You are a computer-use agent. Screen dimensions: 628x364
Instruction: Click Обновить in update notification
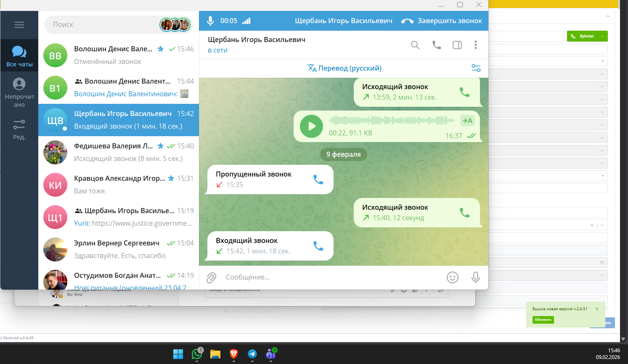(x=543, y=320)
